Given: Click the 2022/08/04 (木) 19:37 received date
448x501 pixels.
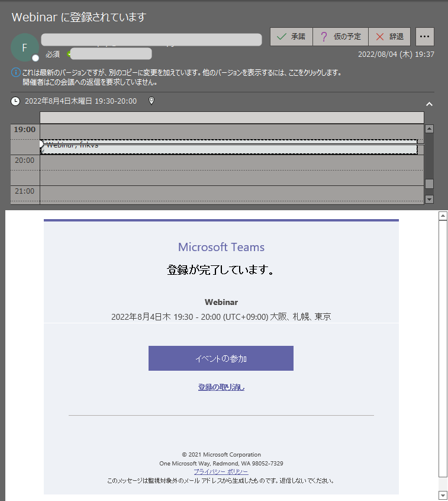Looking at the screenshot, I should click(396, 54).
